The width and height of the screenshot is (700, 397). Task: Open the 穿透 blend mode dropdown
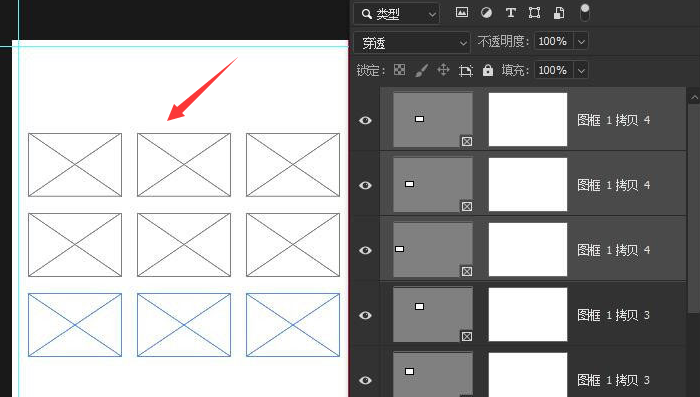tap(412, 43)
